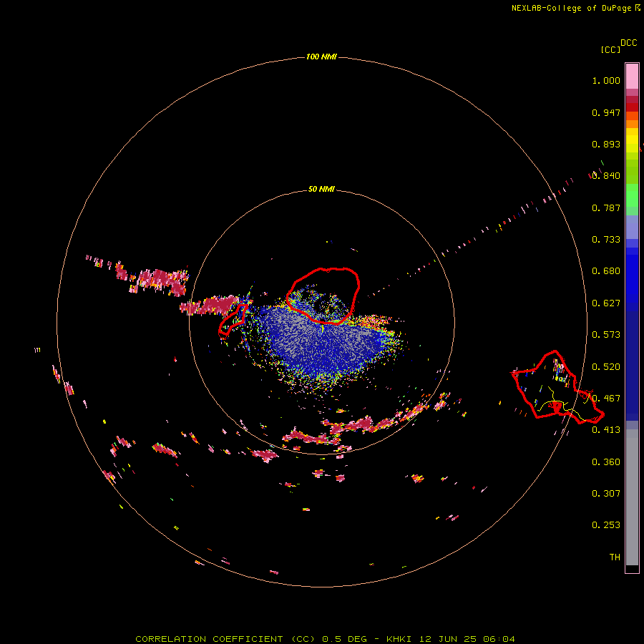The height and width of the screenshot is (644, 644).
Task: Select the 0.893 scale value
Action: click(606, 144)
